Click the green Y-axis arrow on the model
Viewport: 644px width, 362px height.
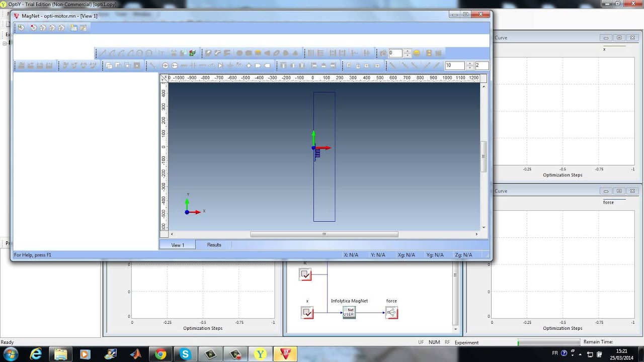point(313,138)
